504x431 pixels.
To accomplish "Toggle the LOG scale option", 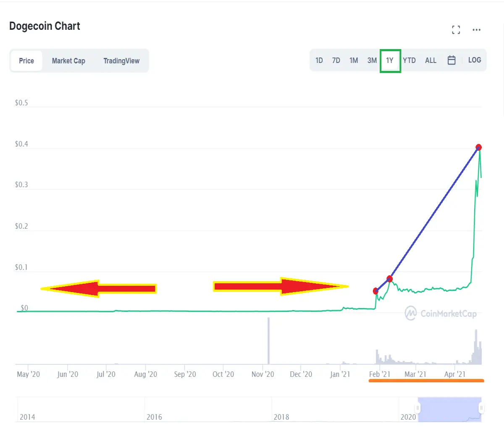I will (x=475, y=60).
